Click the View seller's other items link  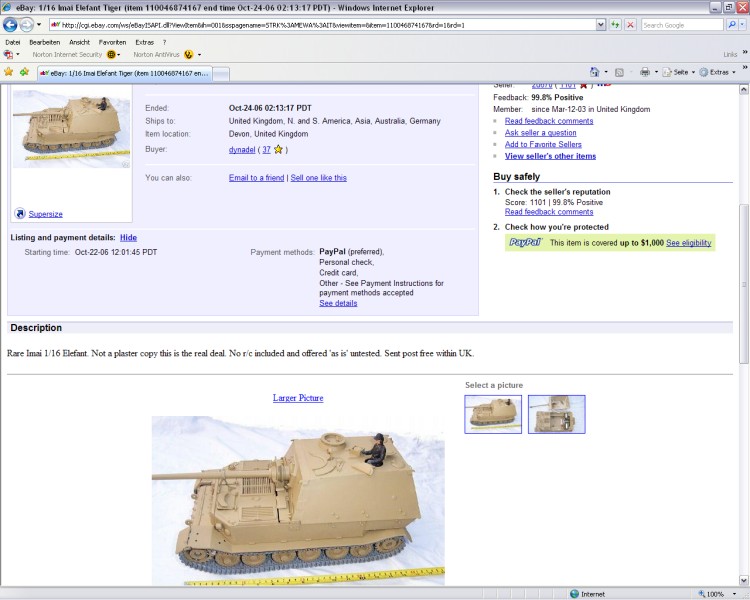[550, 156]
